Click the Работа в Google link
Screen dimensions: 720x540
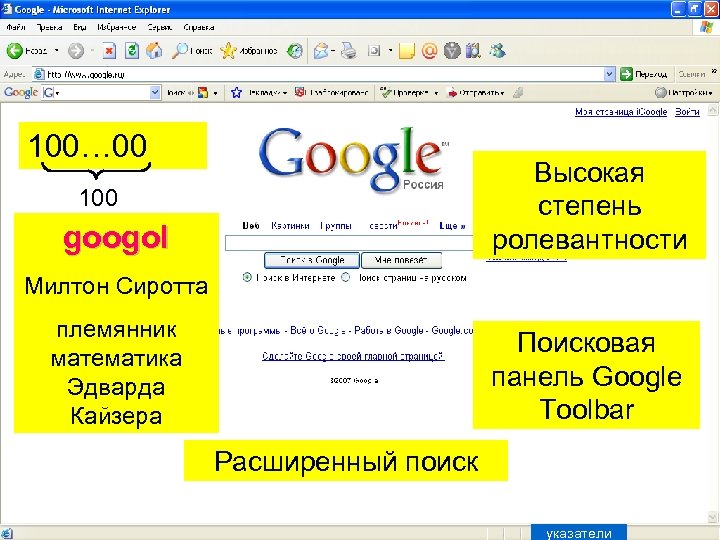click(x=388, y=330)
